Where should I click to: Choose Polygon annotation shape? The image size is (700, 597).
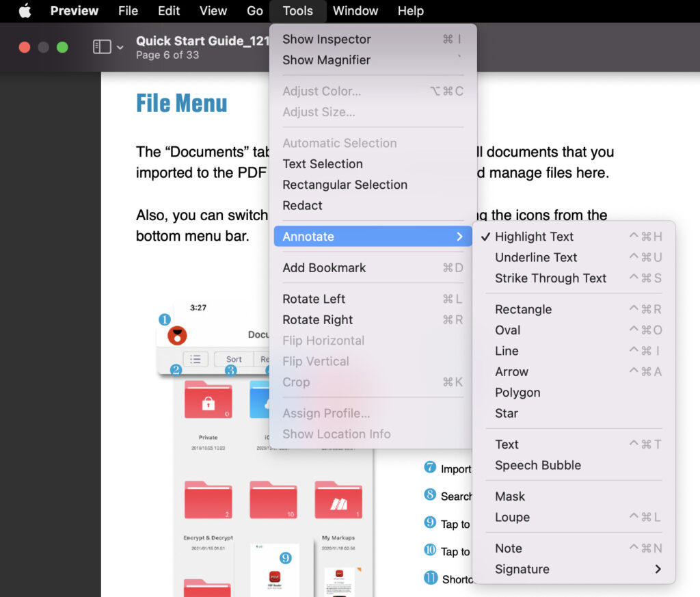pyautogui.click(x=574, y=393)
